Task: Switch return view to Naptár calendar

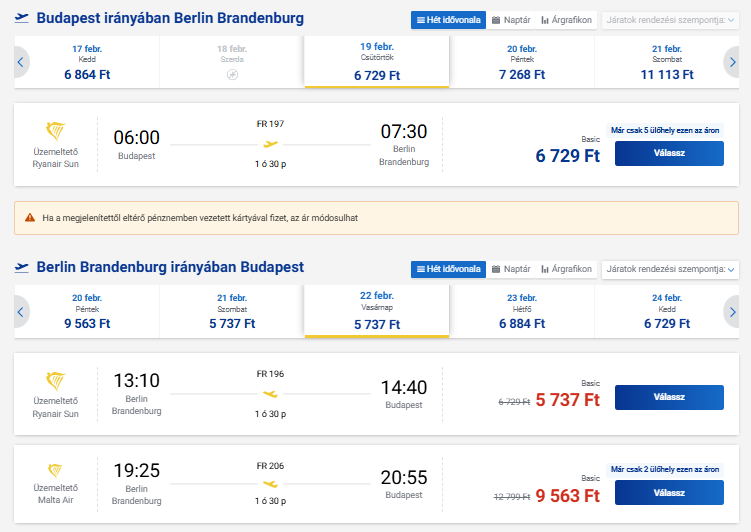Action: coord(510,269)
